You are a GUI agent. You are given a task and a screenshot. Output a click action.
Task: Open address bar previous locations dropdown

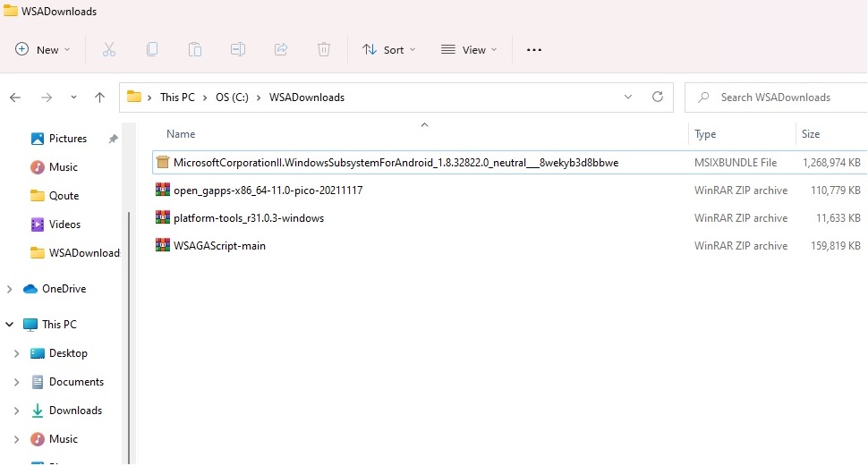628,97
